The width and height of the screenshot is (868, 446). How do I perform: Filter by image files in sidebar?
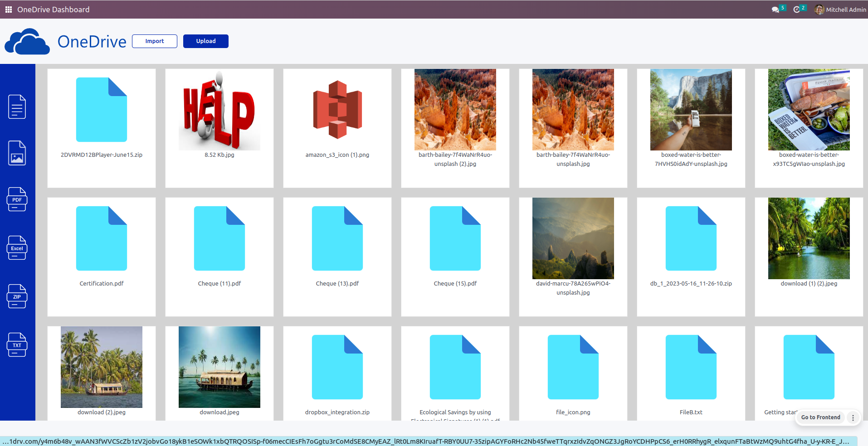pos(17,153)
